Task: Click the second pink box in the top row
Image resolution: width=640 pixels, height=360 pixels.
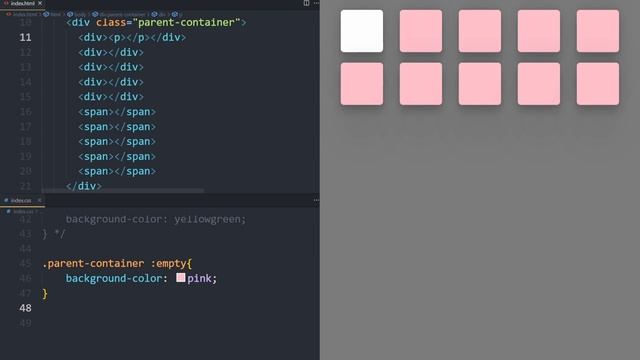Action: 480,31
